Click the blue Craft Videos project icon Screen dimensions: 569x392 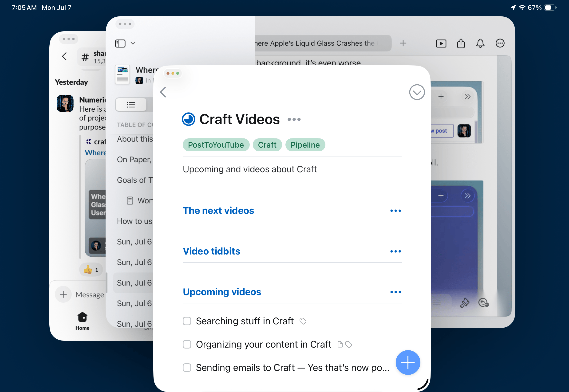(188, 119)
